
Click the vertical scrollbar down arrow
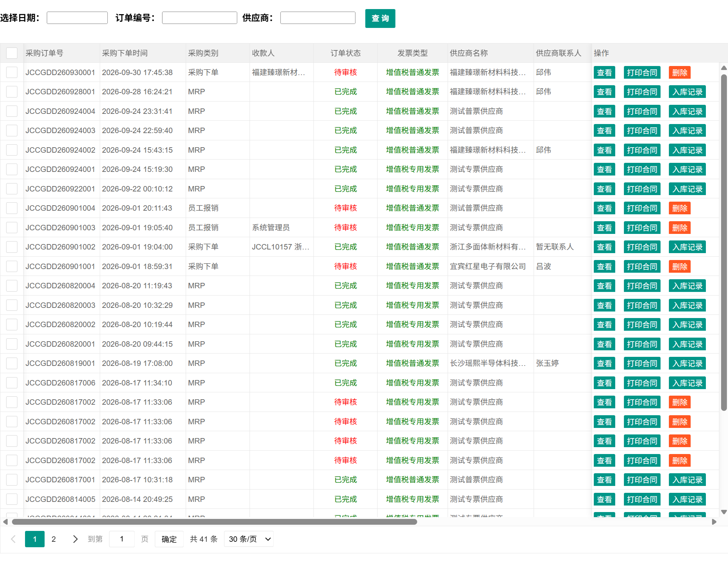pos(724,512)
